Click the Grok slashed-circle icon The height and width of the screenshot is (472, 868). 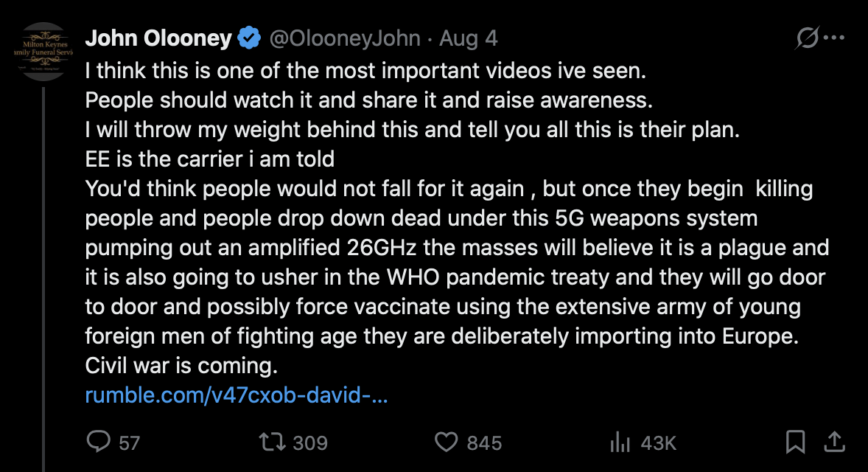click(808, 38)
